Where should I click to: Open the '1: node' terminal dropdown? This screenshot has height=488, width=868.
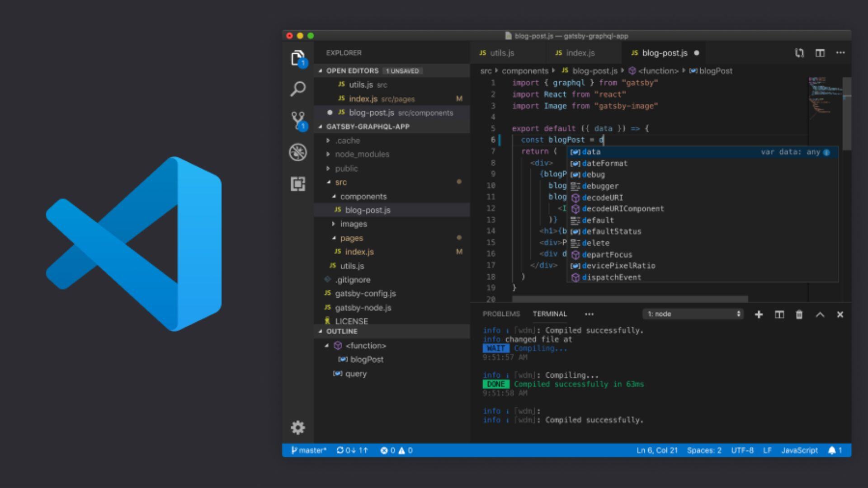point(693,314)
